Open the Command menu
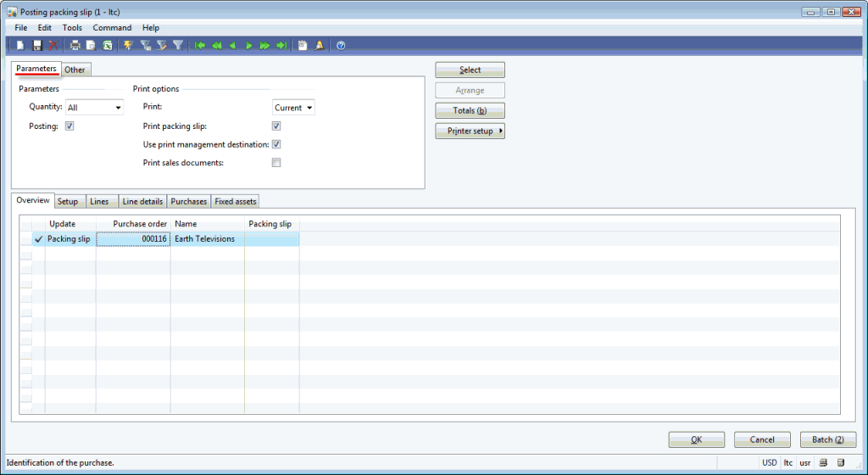868x475 pixels. click(x=112, y=28)
